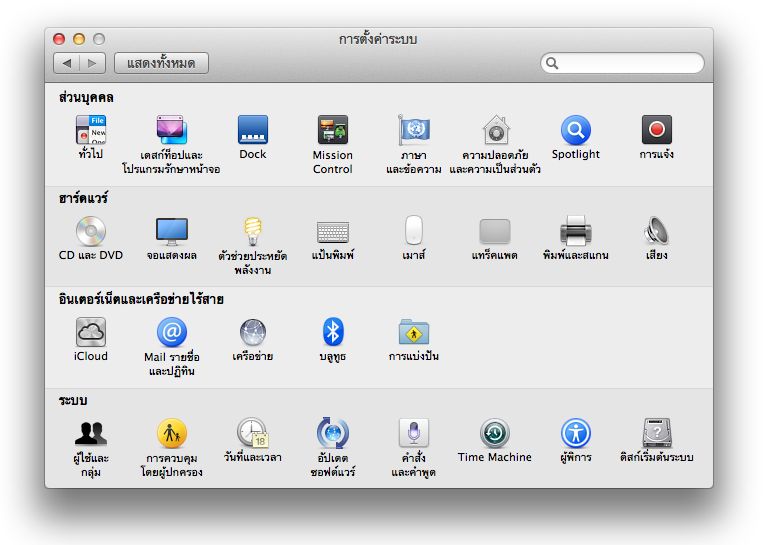763x545 pixels.
Task: Open Users & Groups (ผู้ใช้และกลุ่ม) icon
Action: pos(91,434)
